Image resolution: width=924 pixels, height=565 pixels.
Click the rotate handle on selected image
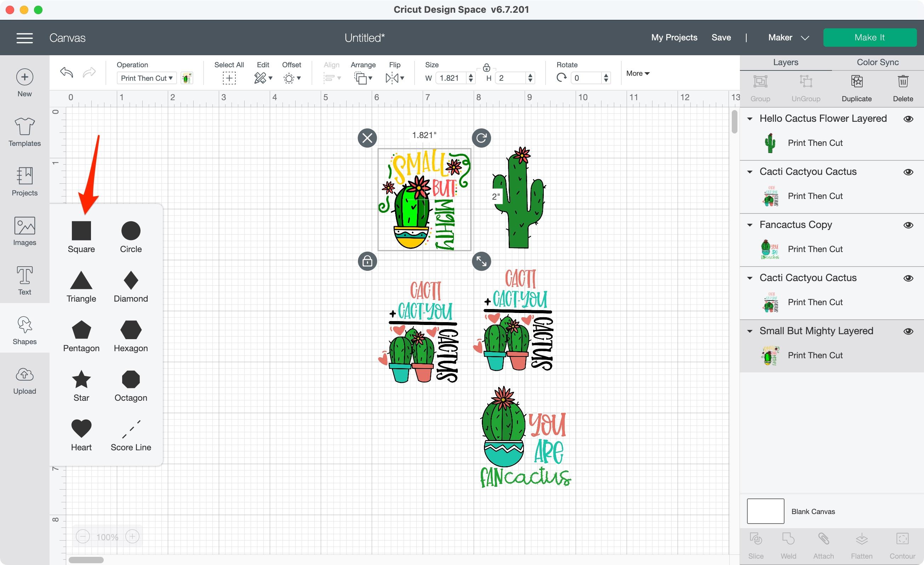[481, 138]
